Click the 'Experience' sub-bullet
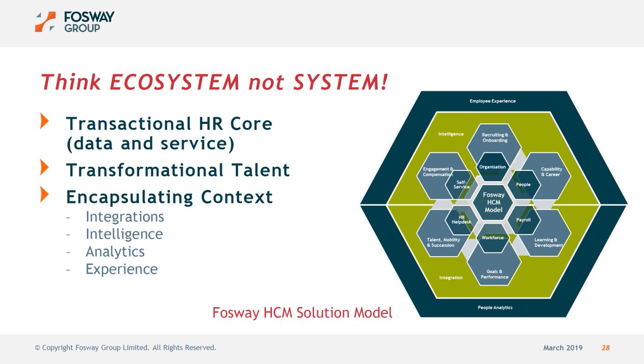644x364 pixels. point(121,269)
